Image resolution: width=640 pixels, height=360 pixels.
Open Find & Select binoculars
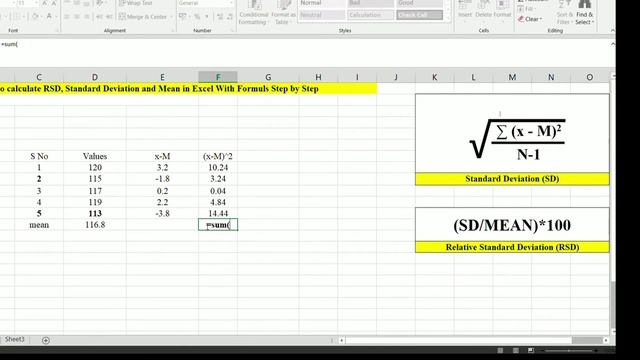click(584, 12)
